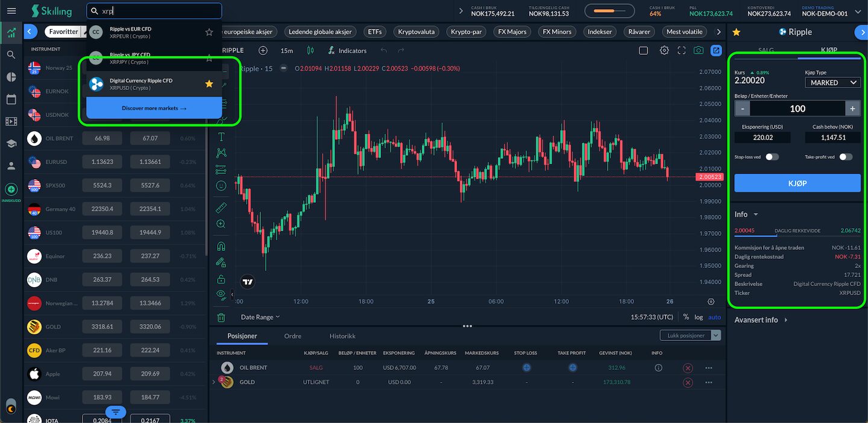Toggle the log scale option
The width and height of the screenshot is (868, 423).
699,317
